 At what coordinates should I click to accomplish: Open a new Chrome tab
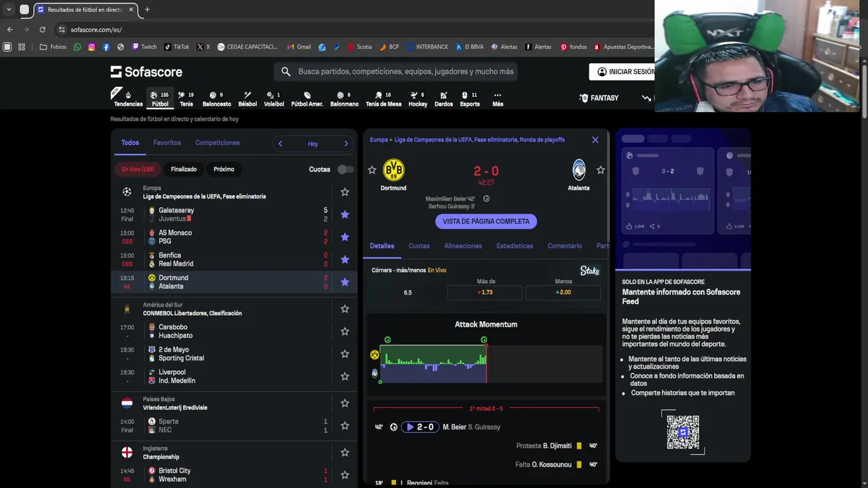[x=147, y=9]
